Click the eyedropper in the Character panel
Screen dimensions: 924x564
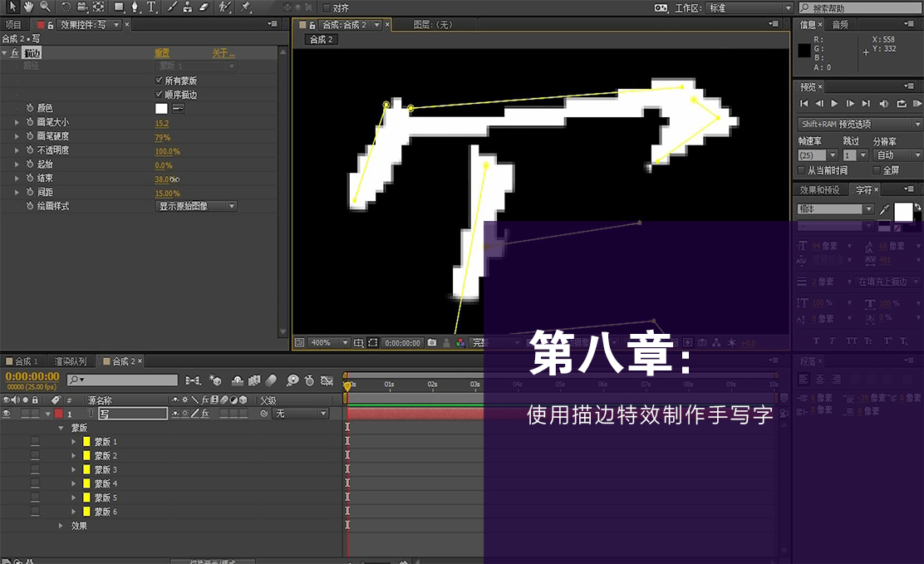click(x=884, y=209)
